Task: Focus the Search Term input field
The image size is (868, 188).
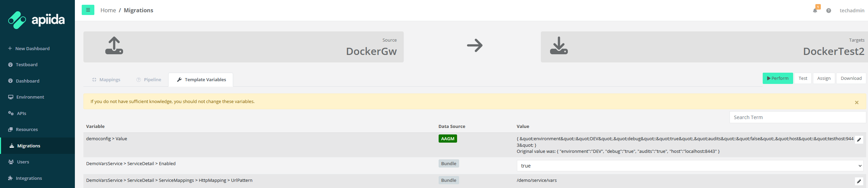Action: coord(797,117)
